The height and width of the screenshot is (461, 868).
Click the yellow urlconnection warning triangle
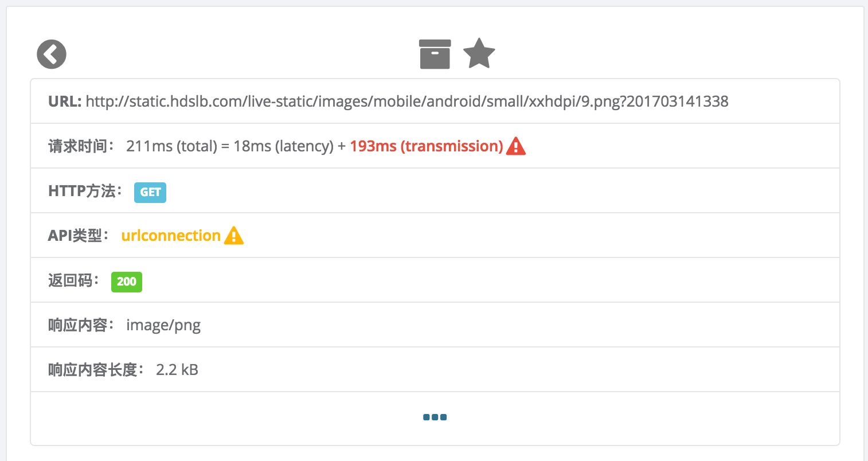click(x=234, y=236)
